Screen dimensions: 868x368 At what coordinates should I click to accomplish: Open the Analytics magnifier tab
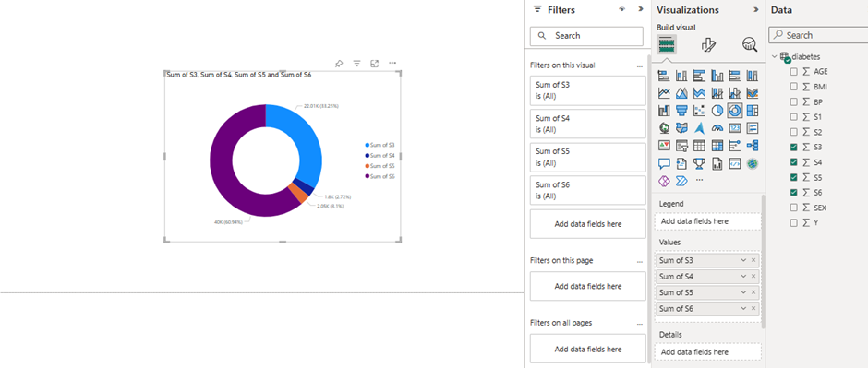tap(750, 45)
